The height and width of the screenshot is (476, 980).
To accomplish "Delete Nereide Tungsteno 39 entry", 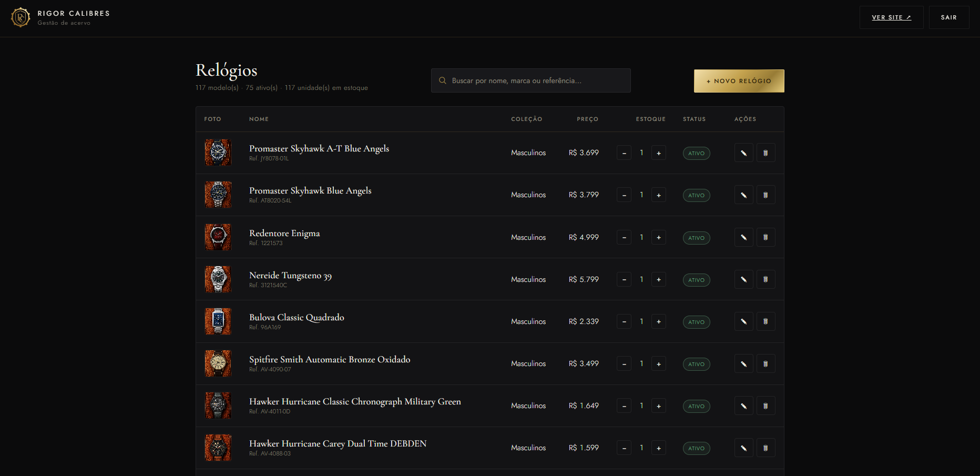I will 765,279.
